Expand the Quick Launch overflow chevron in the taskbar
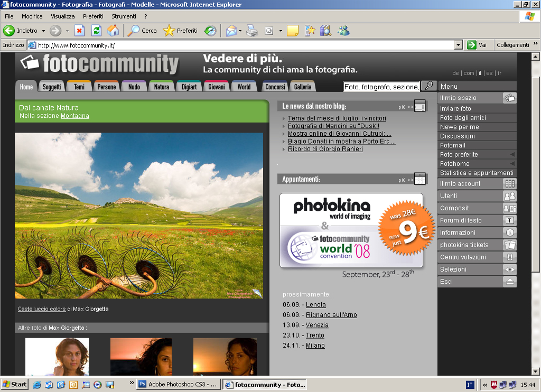 pos(132,382)
